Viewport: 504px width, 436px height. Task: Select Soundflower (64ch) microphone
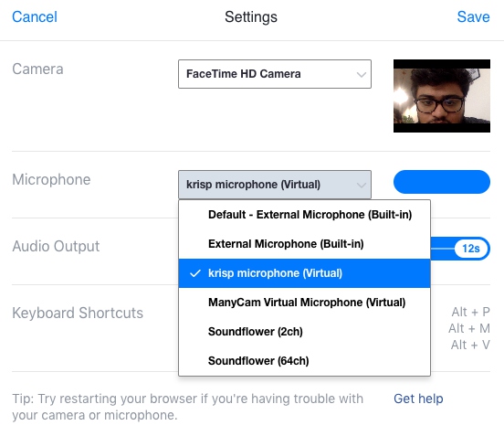coord(304,361)
